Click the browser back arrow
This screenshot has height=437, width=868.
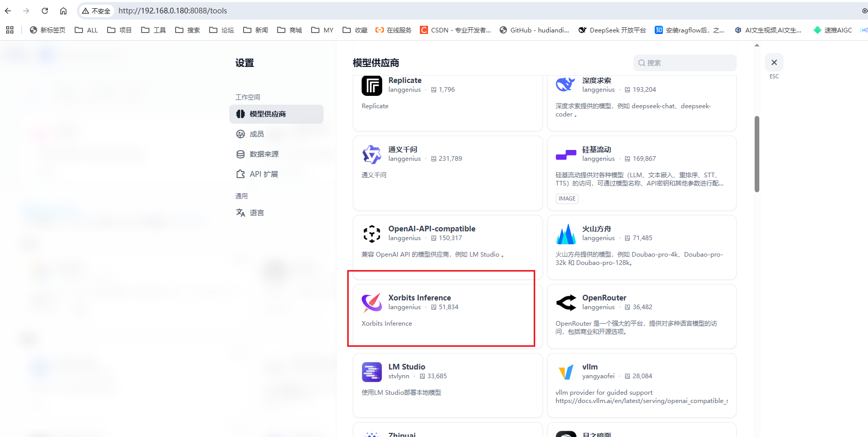coord(8,11)
